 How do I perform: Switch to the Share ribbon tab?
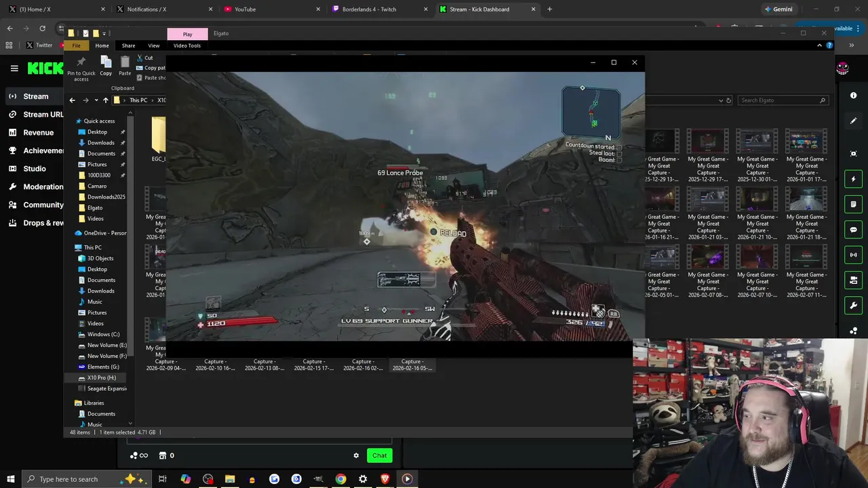[128, 45]
